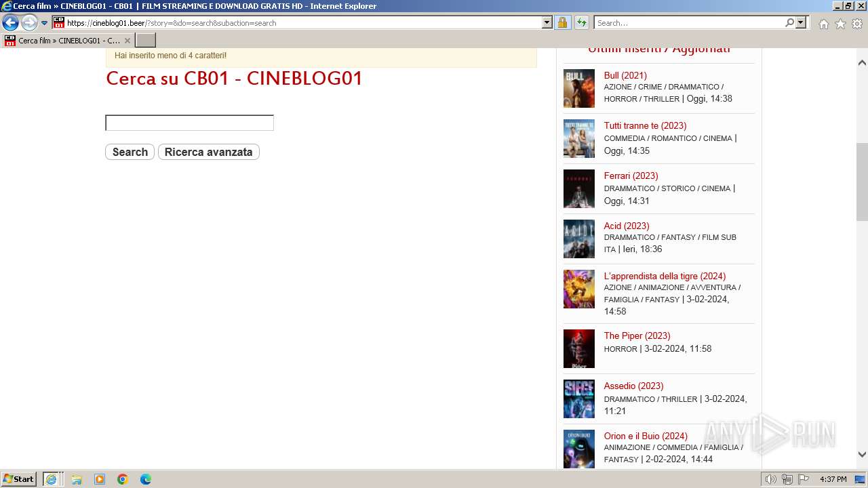Click the volume speaker tray icon

coord(771,479)
